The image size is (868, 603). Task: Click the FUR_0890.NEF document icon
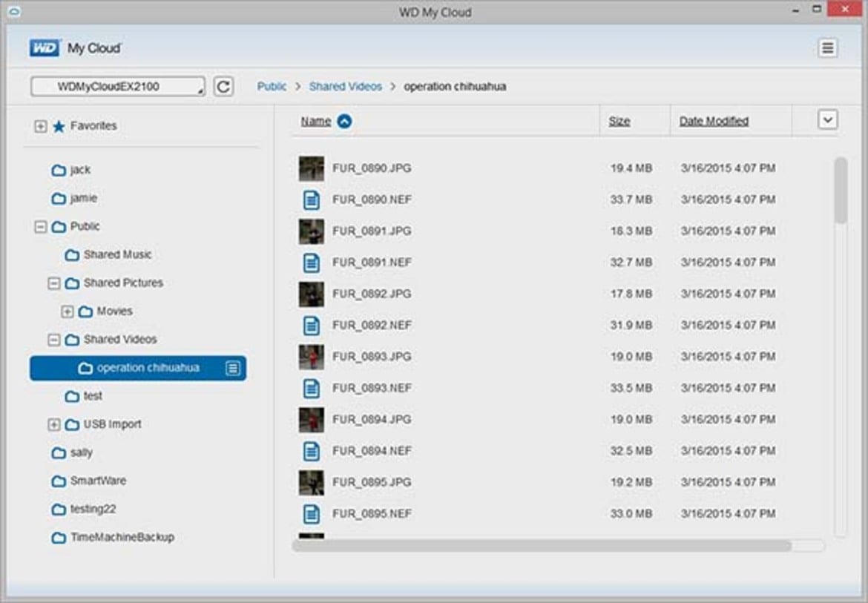click(x=312, y=200)
